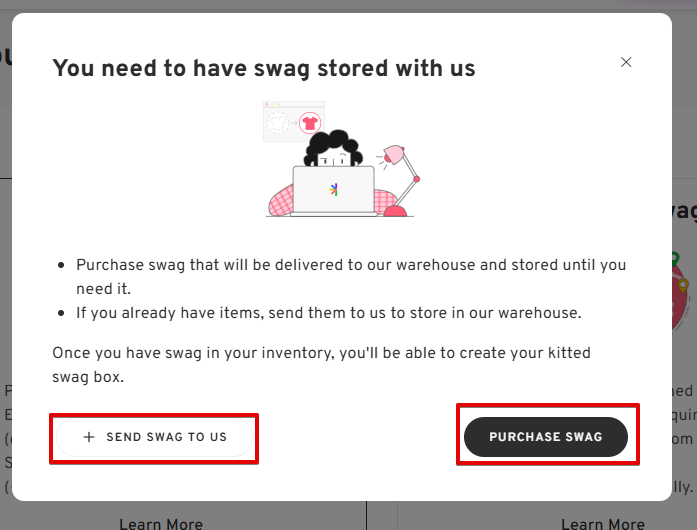Click the character's curly black hair
The image size is (697, 530).
[x=333, y=146]
